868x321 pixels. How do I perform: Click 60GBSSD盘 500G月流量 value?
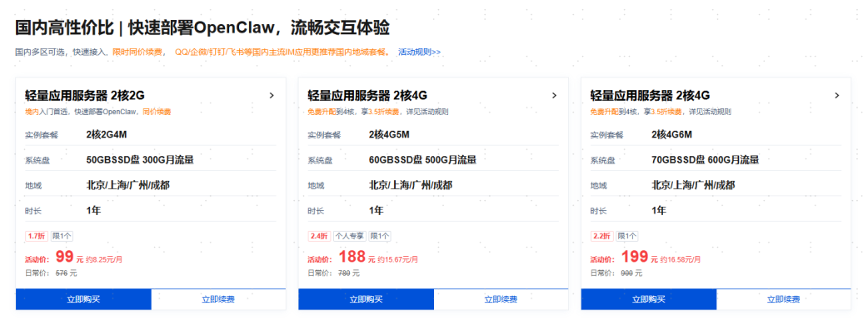(423, 160)
